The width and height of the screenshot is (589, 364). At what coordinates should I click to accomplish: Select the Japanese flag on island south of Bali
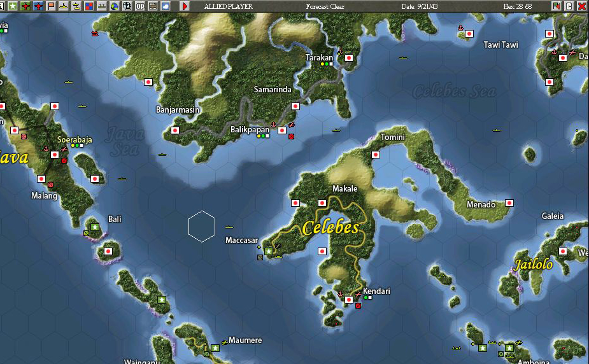108,251
